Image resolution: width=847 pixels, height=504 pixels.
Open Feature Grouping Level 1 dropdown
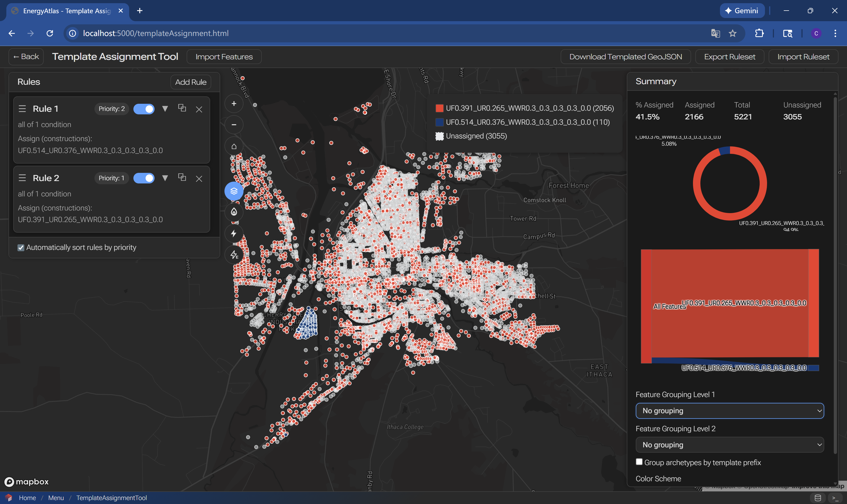[x=729, y=411]
